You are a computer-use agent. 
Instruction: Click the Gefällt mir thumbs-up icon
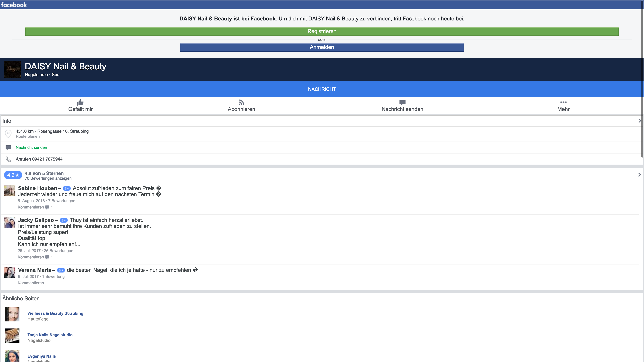(80, 102)
